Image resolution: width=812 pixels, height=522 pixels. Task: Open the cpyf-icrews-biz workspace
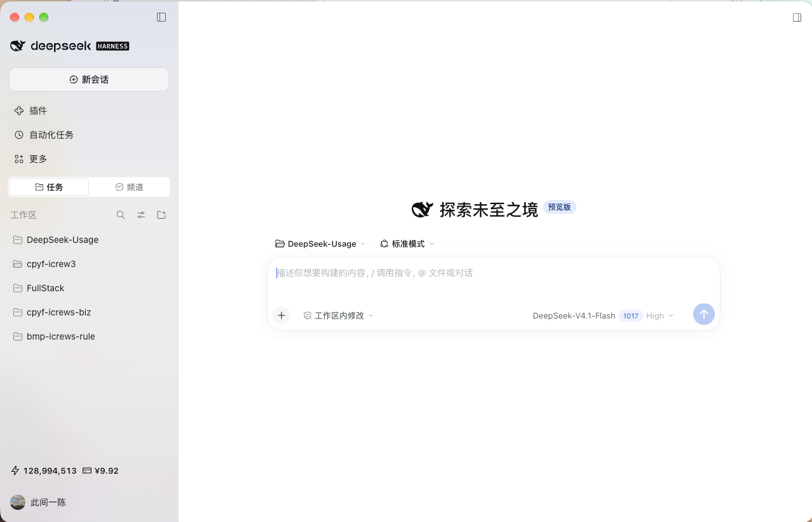(x=89, y=312)
